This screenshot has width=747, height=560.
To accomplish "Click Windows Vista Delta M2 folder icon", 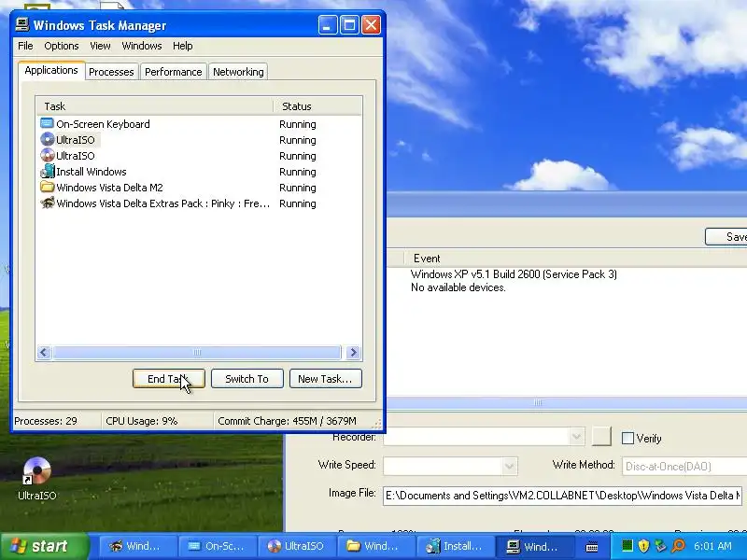I will (48, 188).
